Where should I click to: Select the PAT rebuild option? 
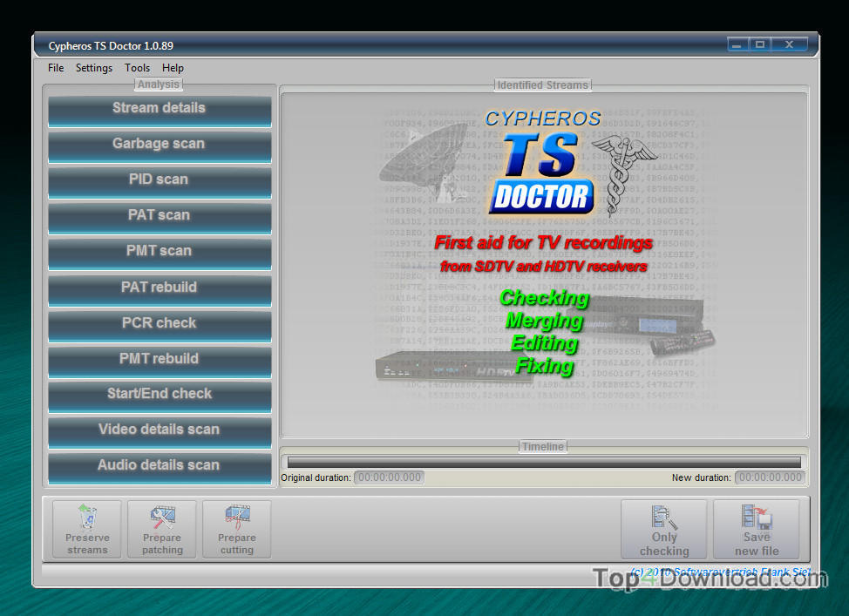point(160,290)
